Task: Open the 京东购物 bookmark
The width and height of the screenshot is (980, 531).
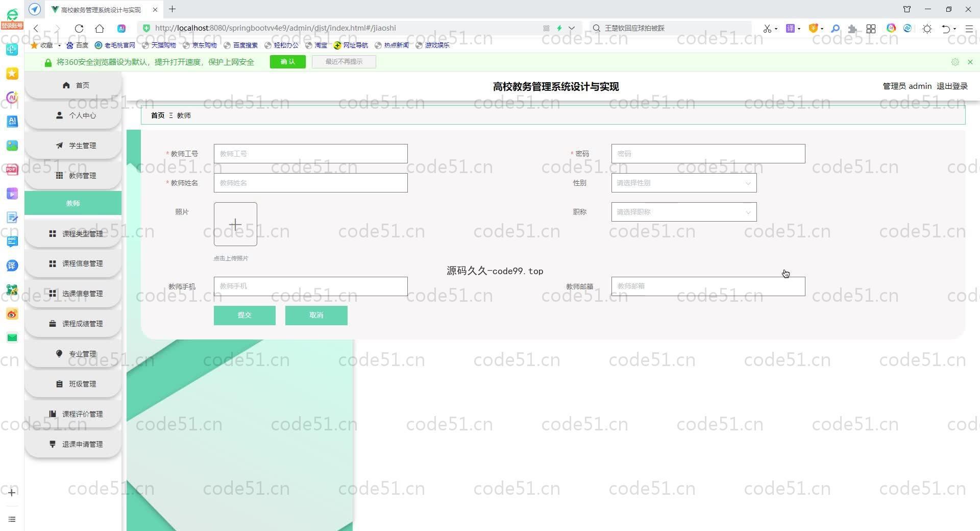Action: (x=200, y=45)
